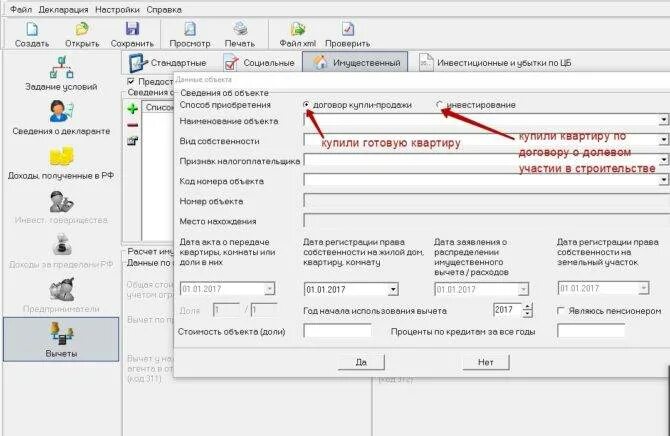Click the Печать printer icon
This screenshot has height=436, width=670.
(240, 29)
